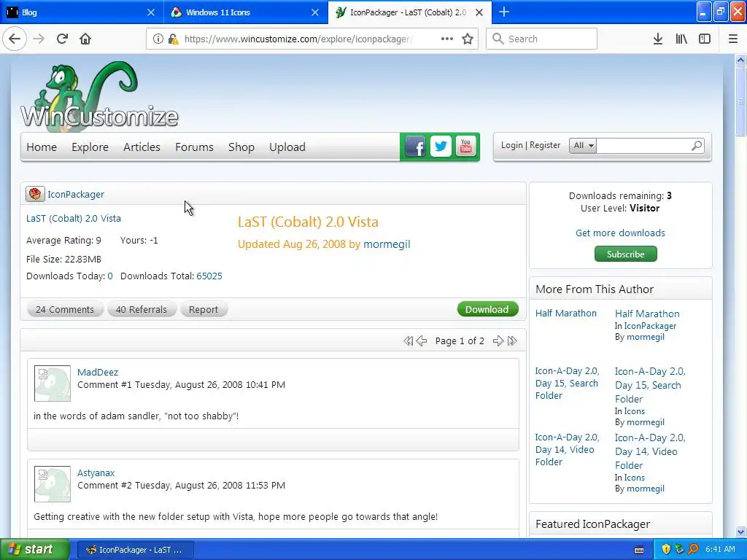The width and height of the screenshot is (747, 560).
Task: Click Downloads Total 65025 link
Action: (x=209, y=276)
